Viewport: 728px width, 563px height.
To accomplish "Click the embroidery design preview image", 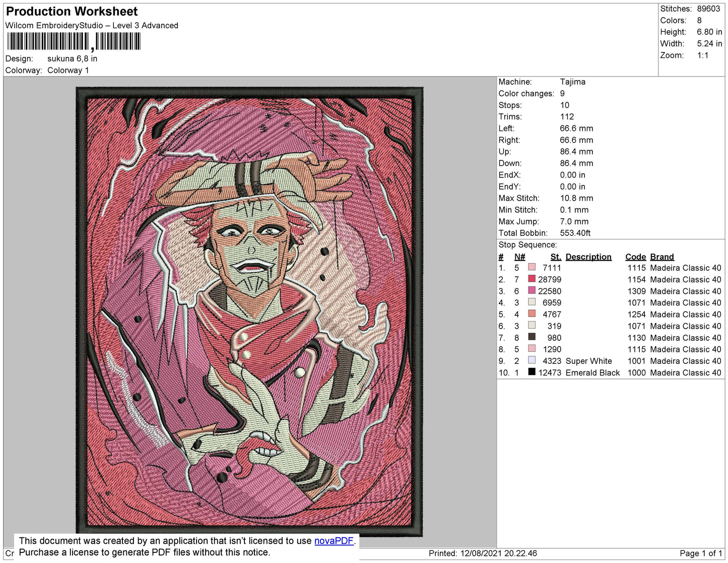I will pos(249,311).
